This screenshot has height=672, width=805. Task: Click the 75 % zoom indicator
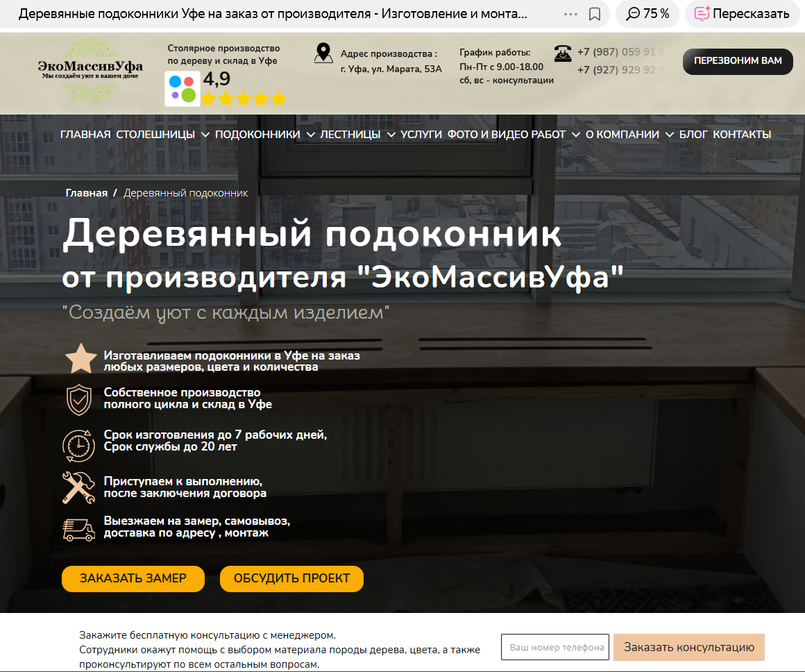pos(647,14)
